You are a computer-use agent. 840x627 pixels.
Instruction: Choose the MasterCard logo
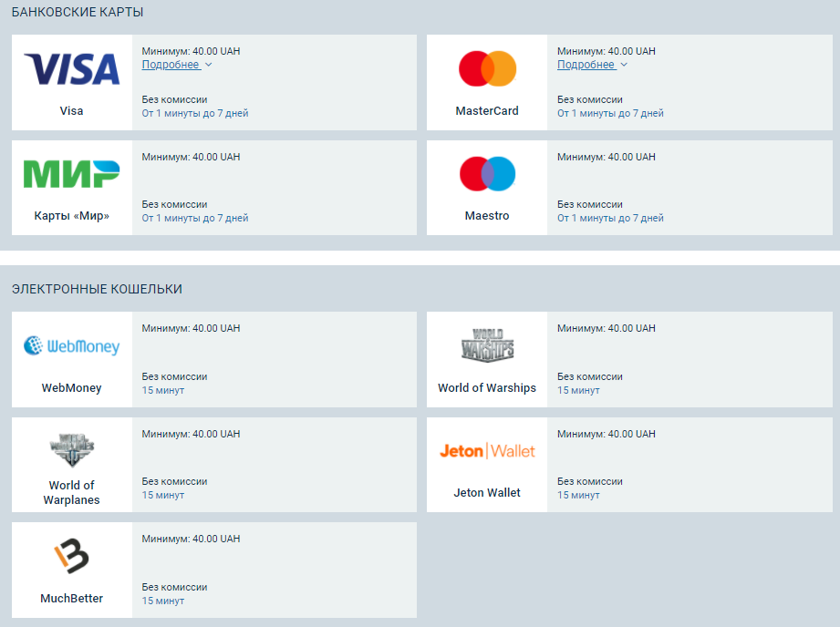pyautogui.click(x=487, y=68)
